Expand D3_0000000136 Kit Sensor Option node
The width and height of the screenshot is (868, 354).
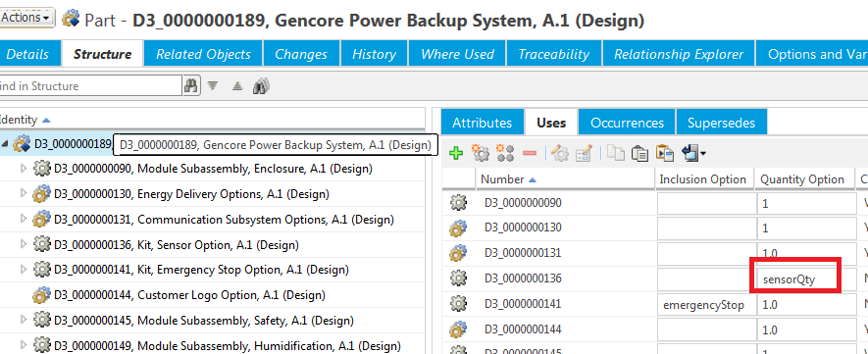tap(24, 244)
